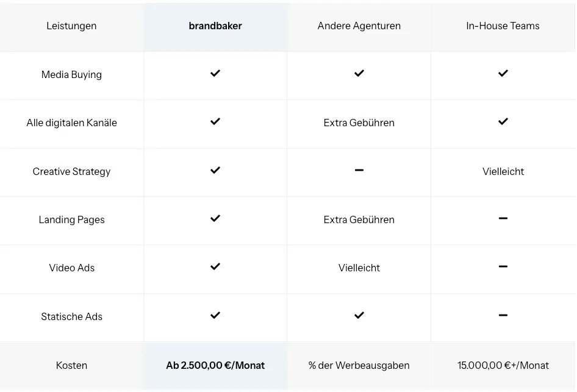This screenshot has width=577, height=392.
Task: Click In-House Teams checkmark for Media Buying
Action: 503,73
